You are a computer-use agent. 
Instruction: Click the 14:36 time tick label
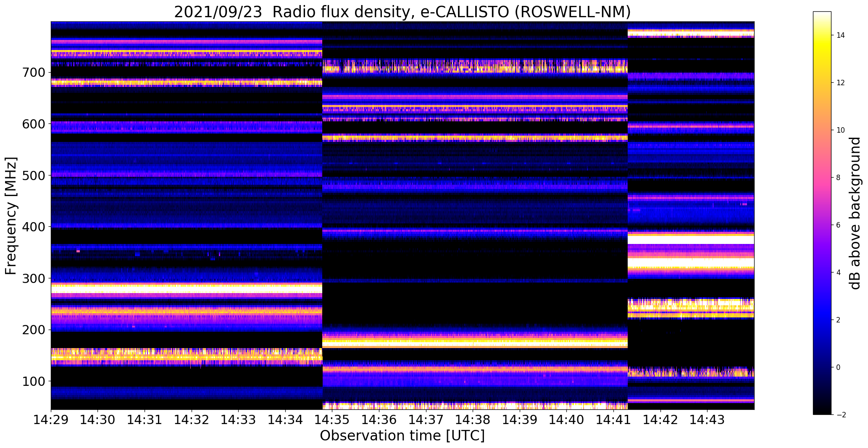(379, 420)
